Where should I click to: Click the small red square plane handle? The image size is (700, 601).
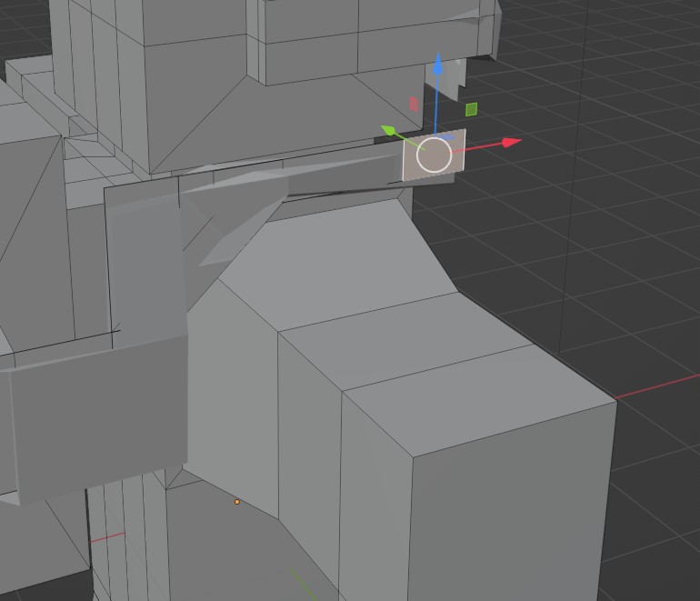pos(414,105)
